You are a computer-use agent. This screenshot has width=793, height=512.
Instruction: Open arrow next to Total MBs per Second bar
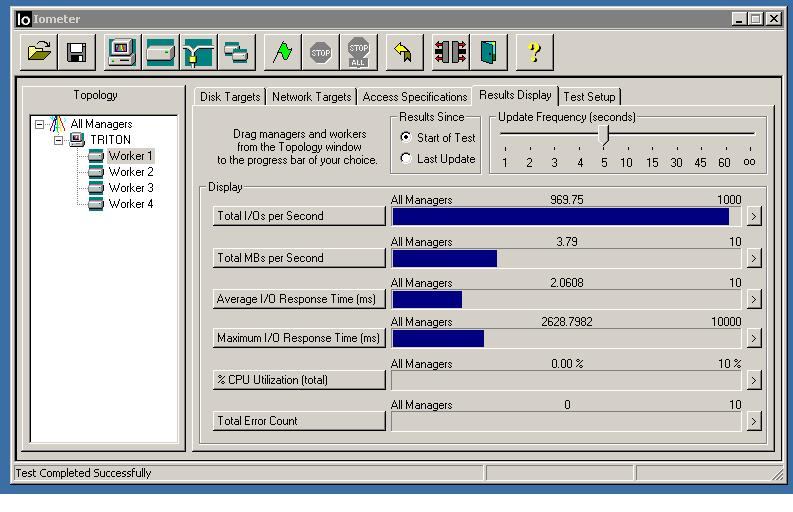[754, 258]
